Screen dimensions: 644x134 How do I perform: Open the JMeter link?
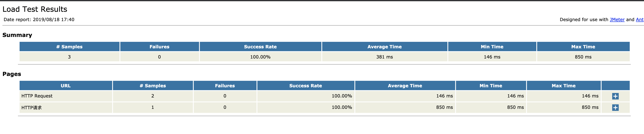pos(617,20)
